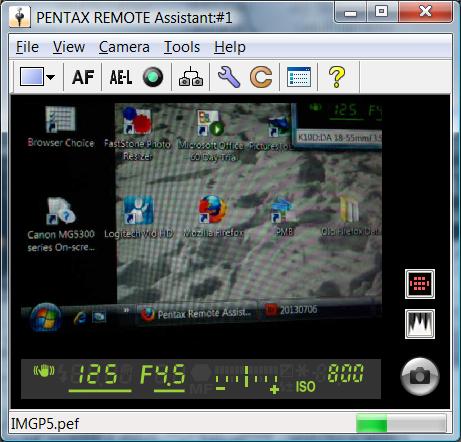
Task: Open the Tools menu
Action: [x=182, y=47]
